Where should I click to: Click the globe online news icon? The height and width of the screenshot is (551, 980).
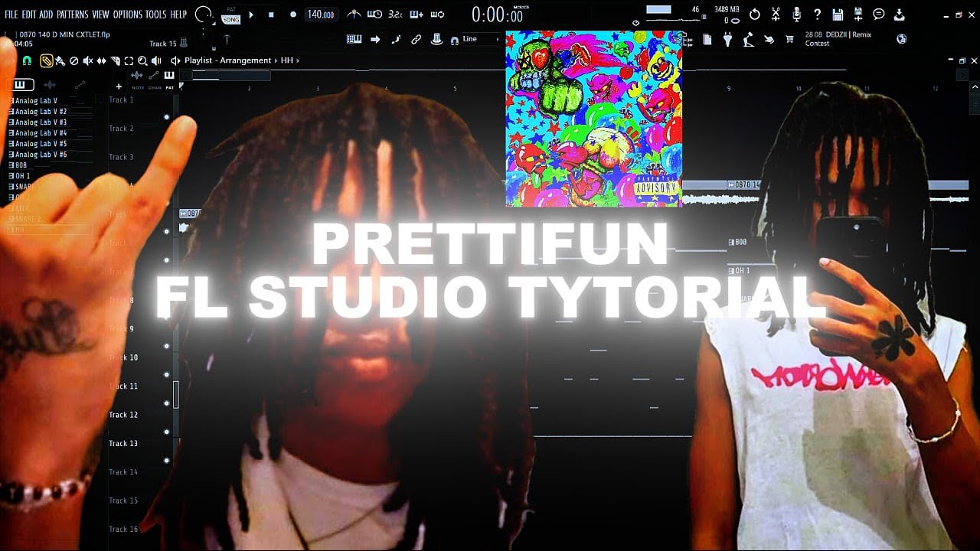click(x=901, y=39)
